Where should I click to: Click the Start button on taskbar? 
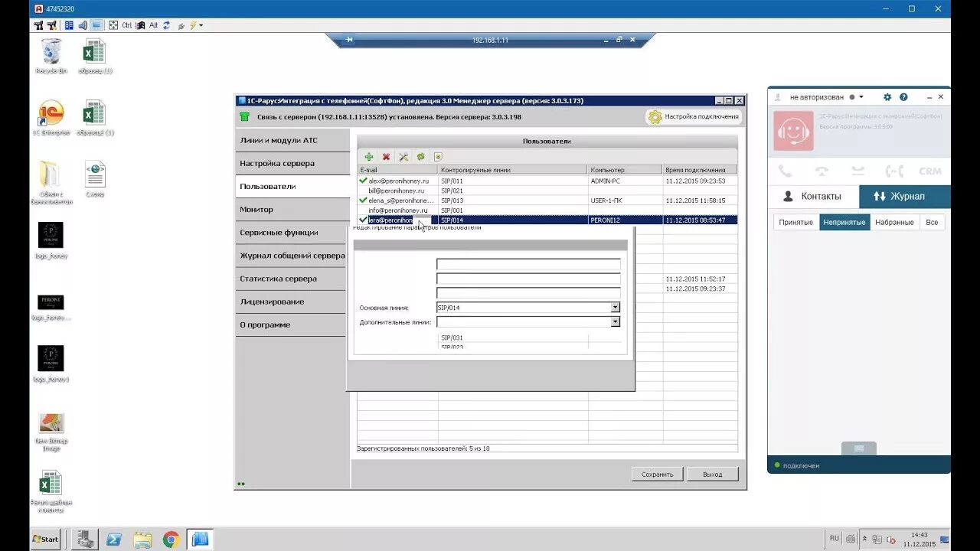[x=46, y=540]
